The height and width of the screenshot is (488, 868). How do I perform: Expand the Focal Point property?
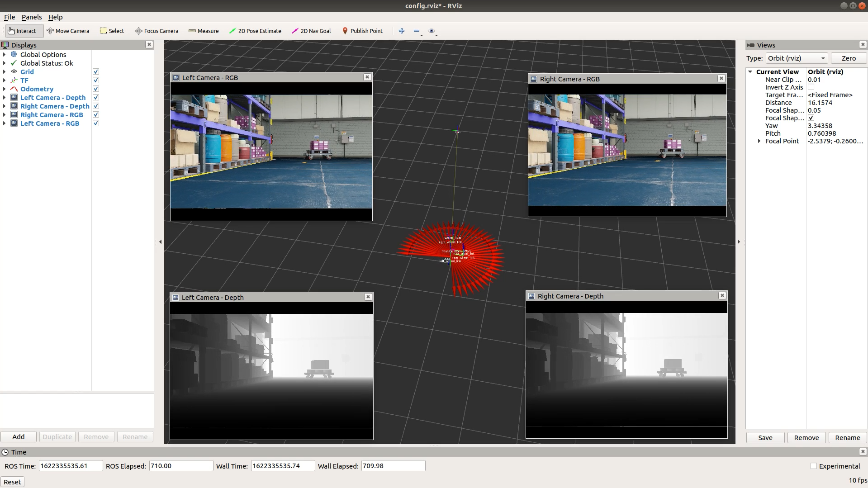coord(759,141)
